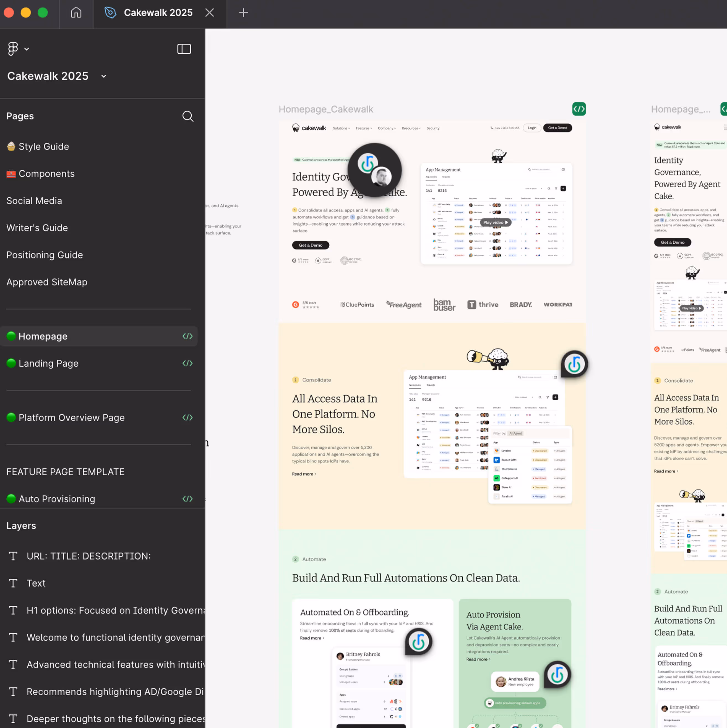Open the Components page
Image resolution: width=727 pixels, height=728 pixels.
point(46,173)
